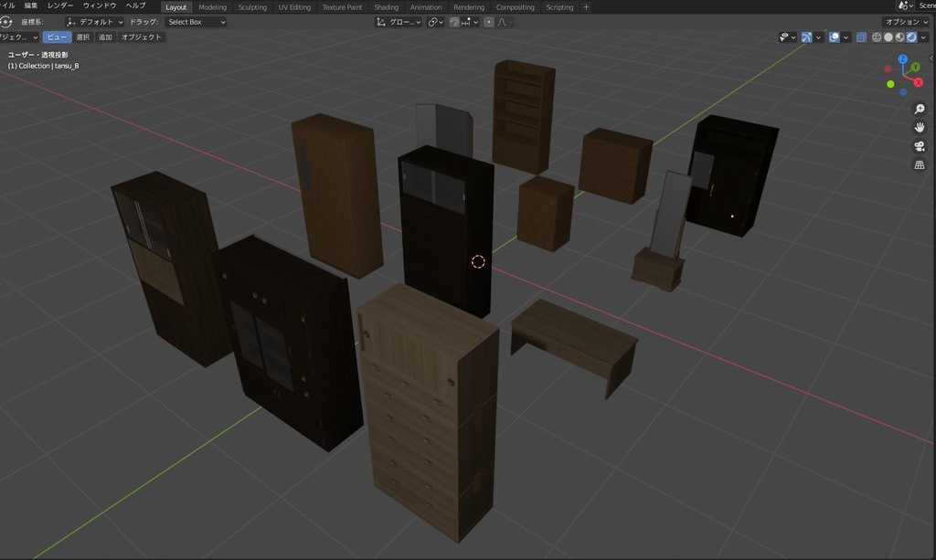Switch to the Layout workspace tab
Image resolution: width=936 pixels, height=560 pixels.
pos(176,7)
